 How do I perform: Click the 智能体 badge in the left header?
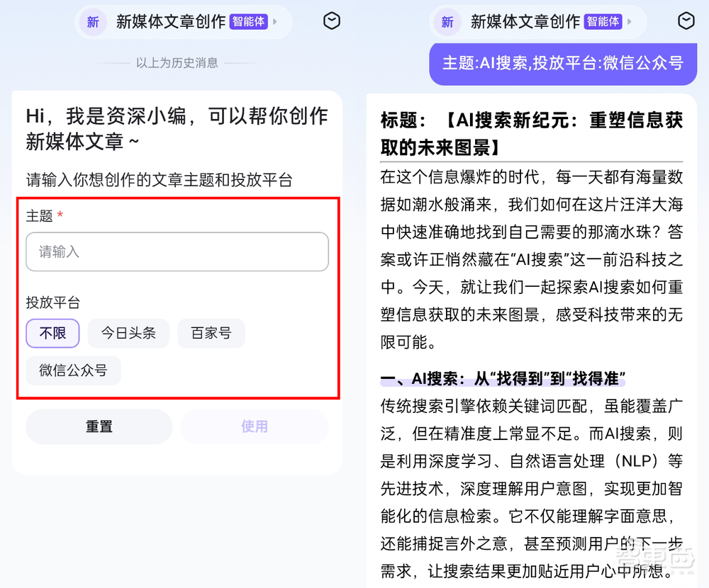tap(249, 21)
